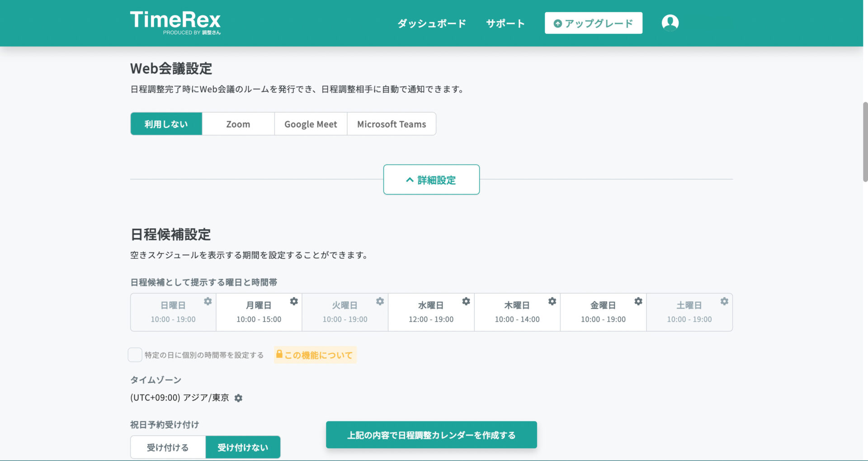Select Google Meet as web conference tool
868x461 pixels.
(x=310, y=124)
